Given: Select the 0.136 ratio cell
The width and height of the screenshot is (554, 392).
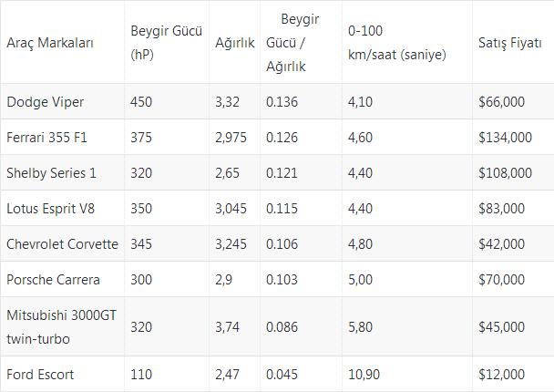Looking at the screenshot, I should pyautogui.click(x=282, y=102).
